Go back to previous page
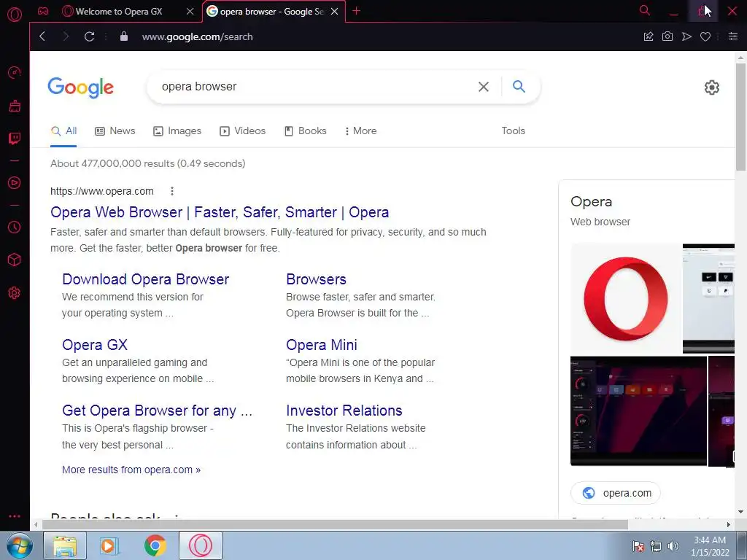 (42, 36)
